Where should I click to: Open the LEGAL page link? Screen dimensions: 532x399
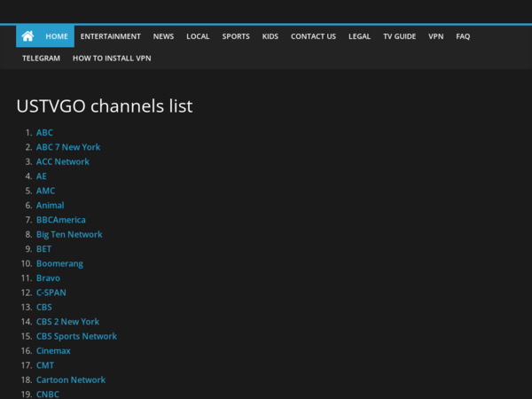pyautogui.click(x=359, y=36)
